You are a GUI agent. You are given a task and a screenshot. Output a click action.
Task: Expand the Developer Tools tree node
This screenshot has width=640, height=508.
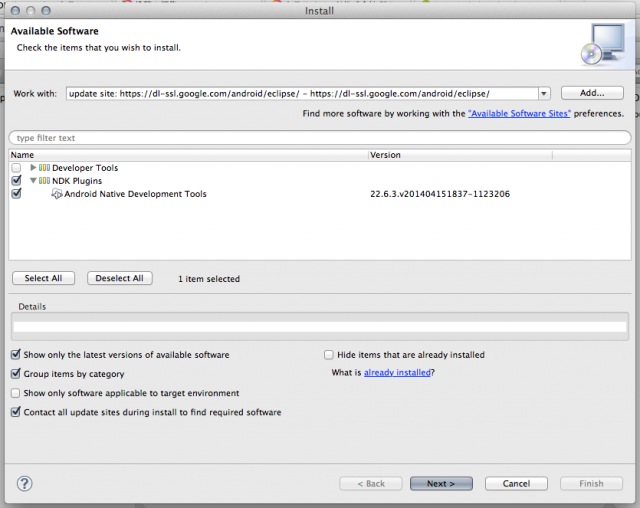click(33, 168)
